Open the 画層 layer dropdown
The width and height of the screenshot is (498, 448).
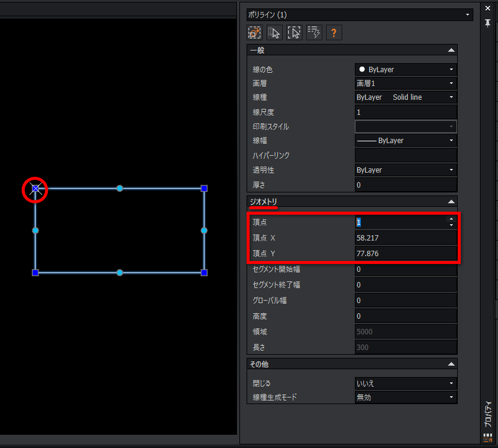[x=405, y=83]
